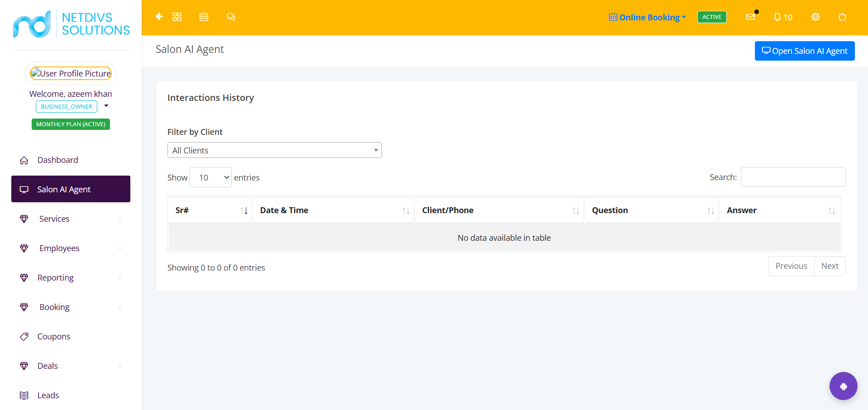Expand the Online Booking dropdown

(x=648, y=17)
